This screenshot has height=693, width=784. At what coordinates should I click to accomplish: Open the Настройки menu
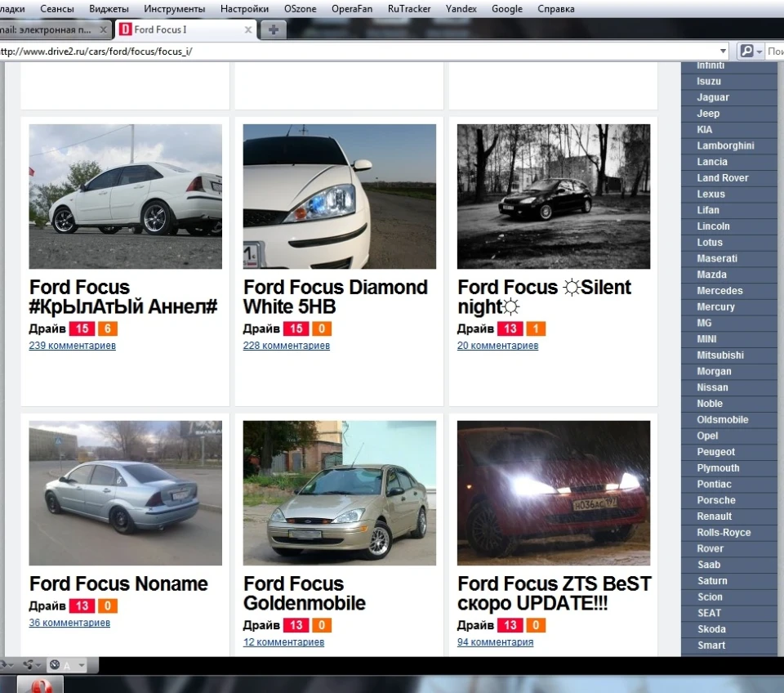click(x=244, y=9)
